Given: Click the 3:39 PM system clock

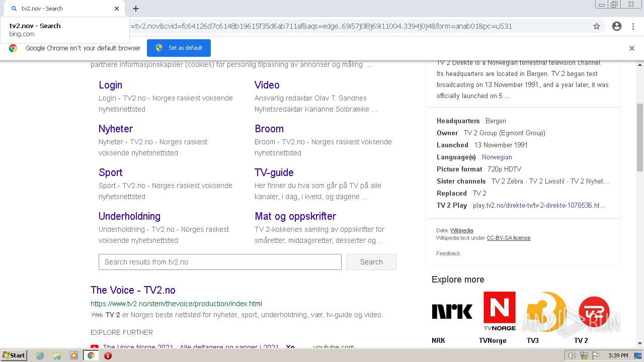Looking at the screenshot, I should [618, 355].
